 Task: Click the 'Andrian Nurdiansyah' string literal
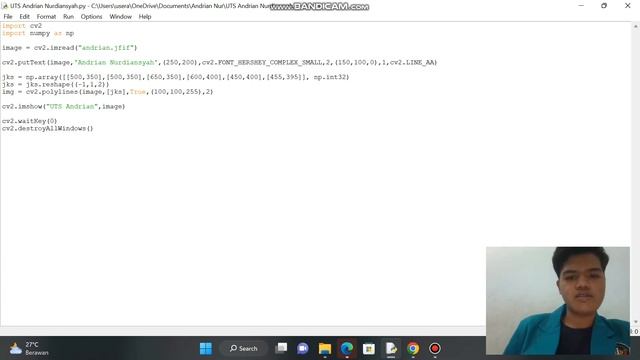pyautogui.click(x=116, y=62)
